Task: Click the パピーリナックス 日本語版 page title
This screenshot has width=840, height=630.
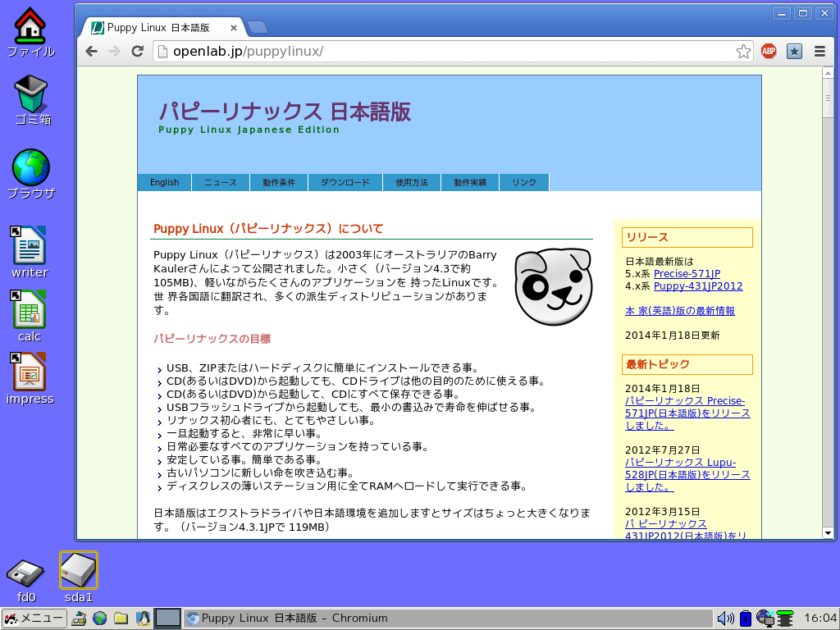Action: tap(285, 112)
